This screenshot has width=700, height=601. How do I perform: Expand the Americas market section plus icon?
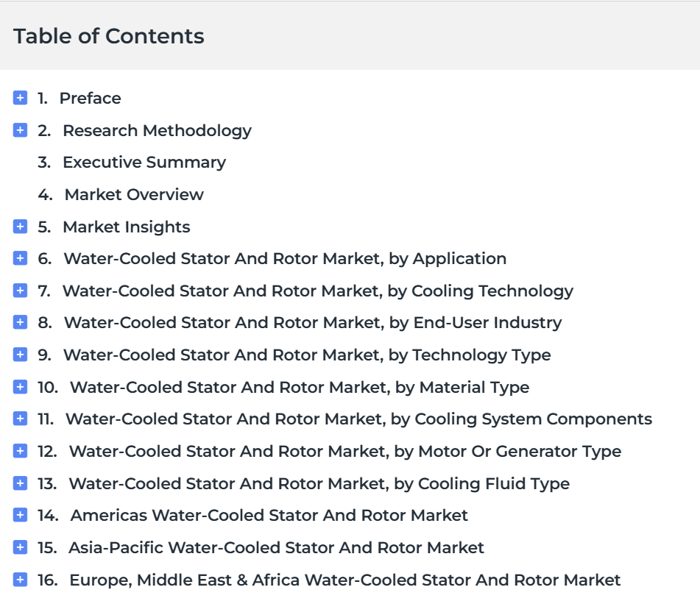[20, 515]
